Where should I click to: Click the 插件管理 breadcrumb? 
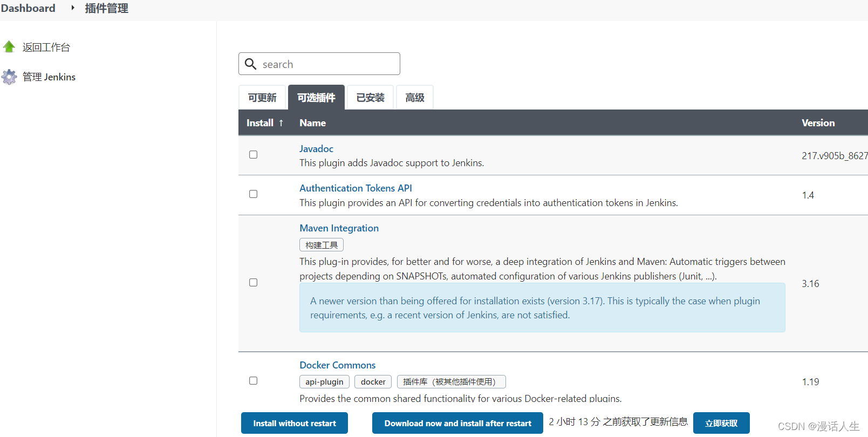pos(106,8)
